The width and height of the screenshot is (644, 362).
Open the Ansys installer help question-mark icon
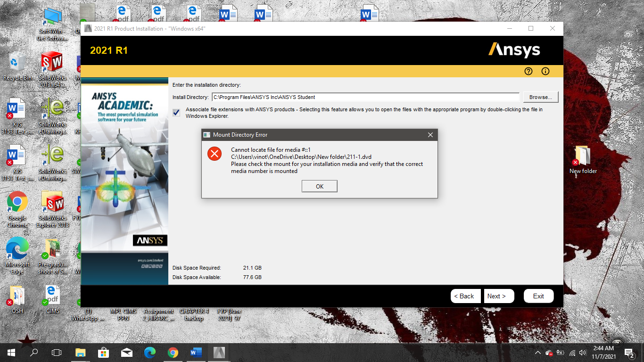[x=528, y=71]
